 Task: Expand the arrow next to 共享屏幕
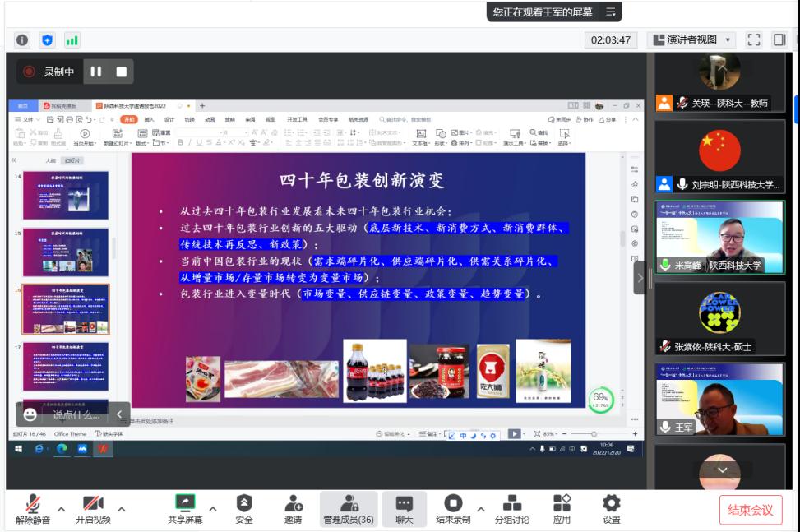pos(213,509)
